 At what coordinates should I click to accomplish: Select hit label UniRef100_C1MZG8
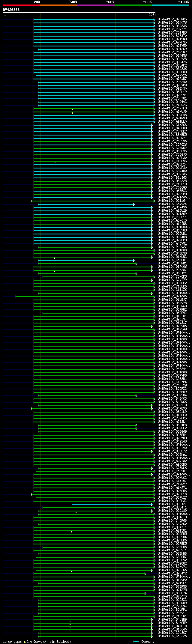(172, 125)
